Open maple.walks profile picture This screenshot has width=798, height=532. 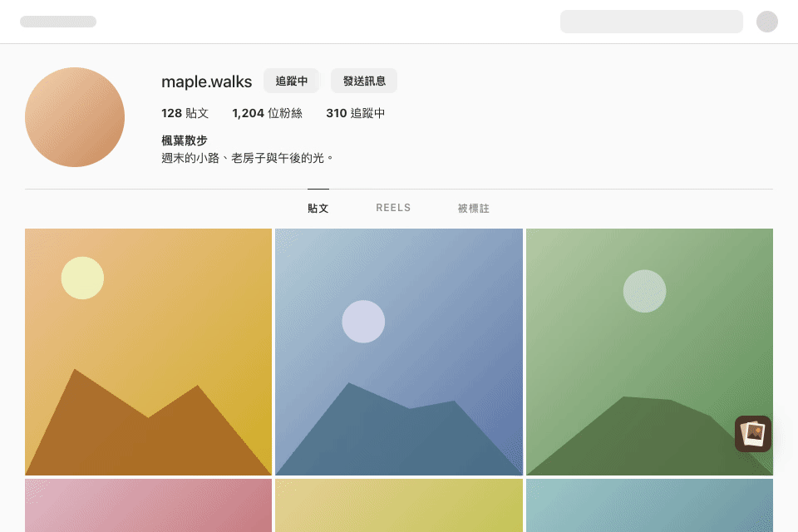[75, 117]
